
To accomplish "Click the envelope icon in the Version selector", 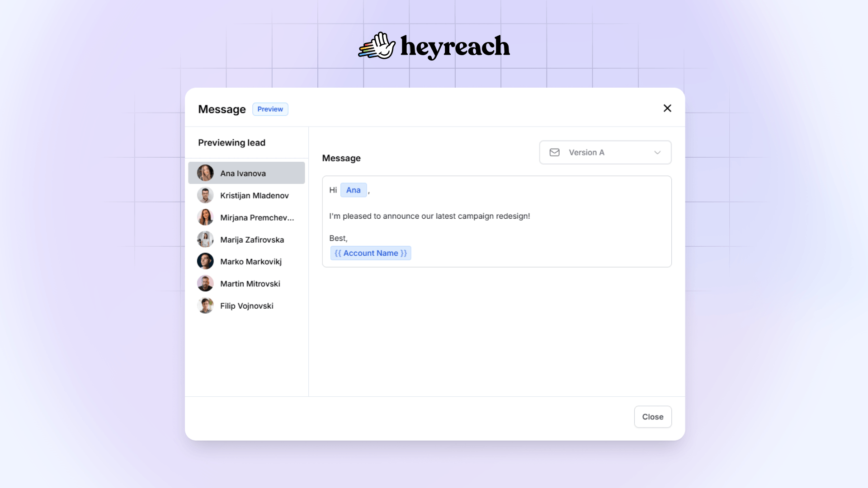I will click(555, 152).
